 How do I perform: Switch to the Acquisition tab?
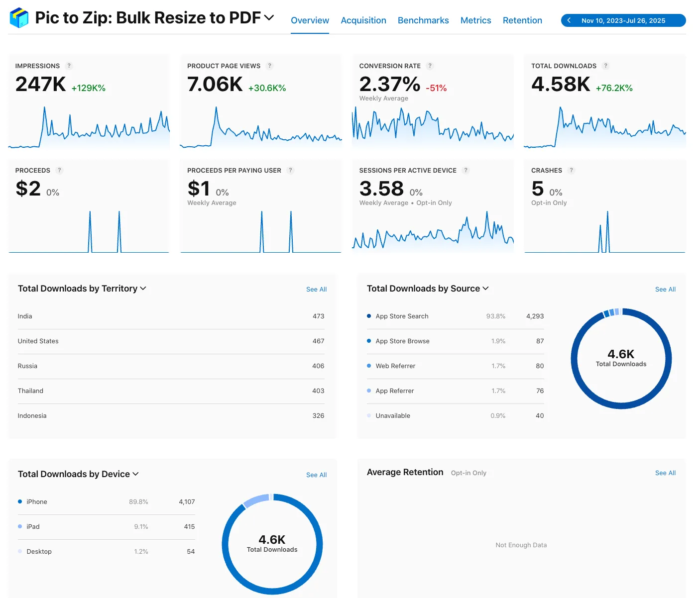(363, 20)
